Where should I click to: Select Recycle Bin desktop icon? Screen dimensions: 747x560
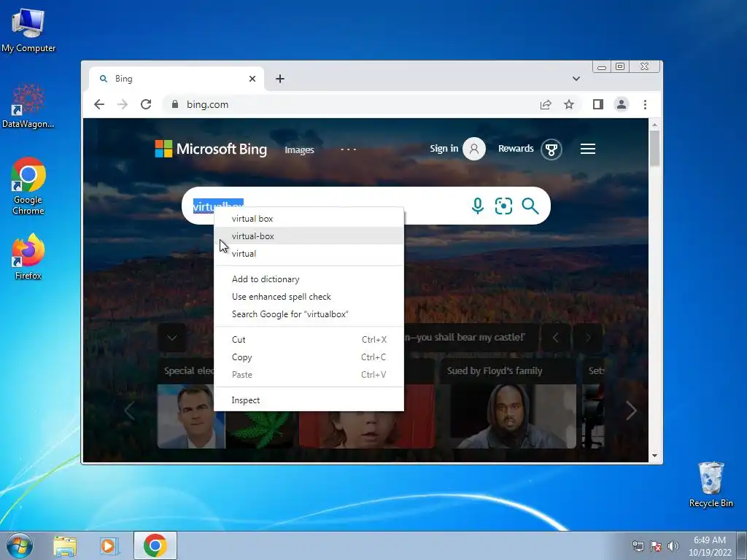[x=711, y=484]
